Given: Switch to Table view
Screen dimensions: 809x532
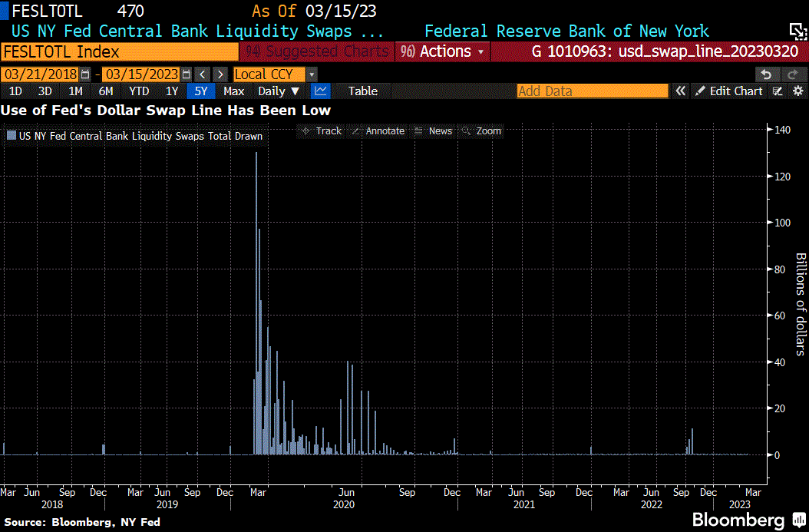Looking at the screenshot, I should [x=363, y=91].
